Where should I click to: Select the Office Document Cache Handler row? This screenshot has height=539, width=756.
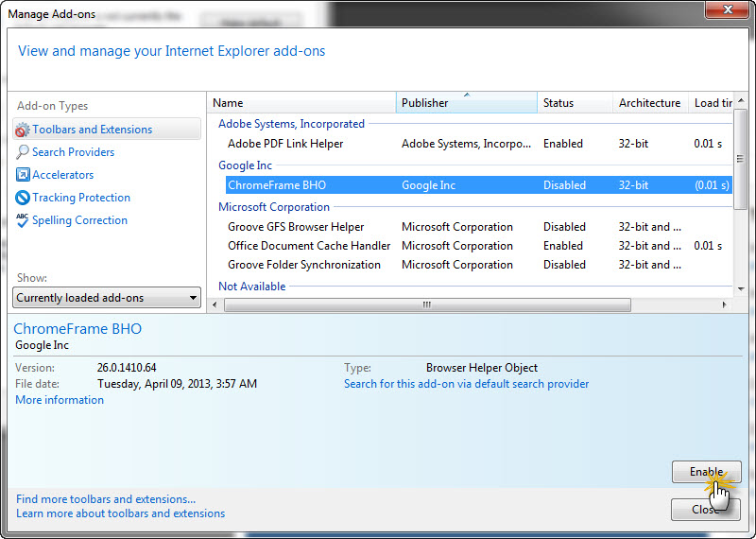coord(479,246)
